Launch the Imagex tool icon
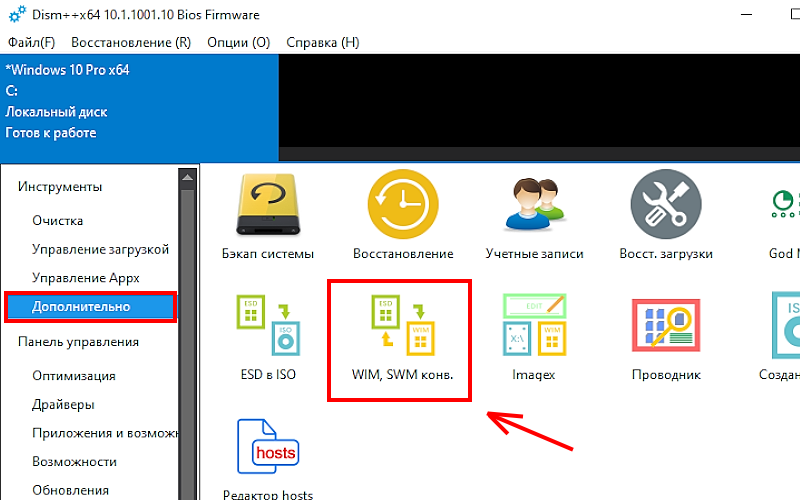 pyautogui.click(x=534, y=325)
